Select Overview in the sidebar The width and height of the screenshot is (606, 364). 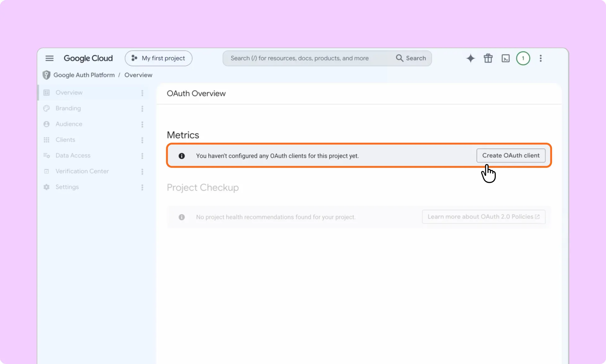tap(93, 92)
